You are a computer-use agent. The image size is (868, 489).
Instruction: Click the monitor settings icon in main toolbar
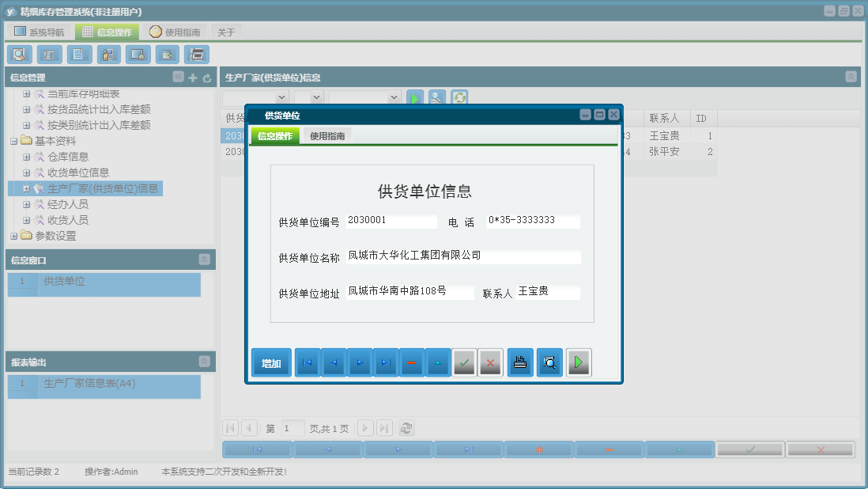pos(138,55)
